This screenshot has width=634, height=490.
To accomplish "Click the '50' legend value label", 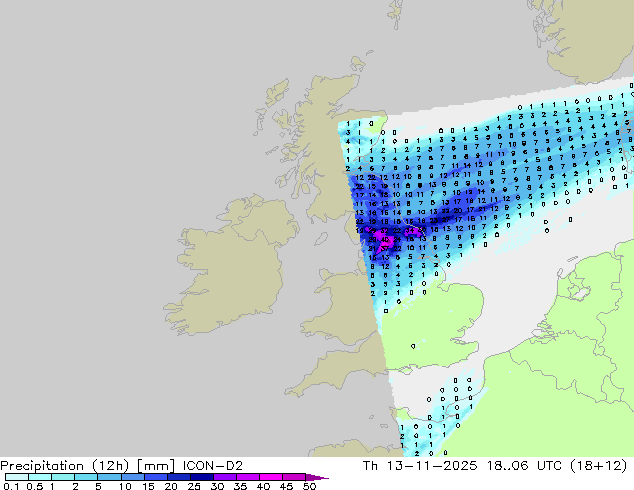I will [309, 486].
